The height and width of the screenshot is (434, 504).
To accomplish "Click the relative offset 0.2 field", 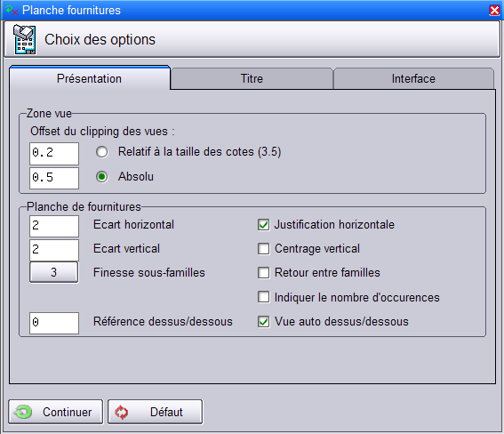I will click(x=54, y=153).
